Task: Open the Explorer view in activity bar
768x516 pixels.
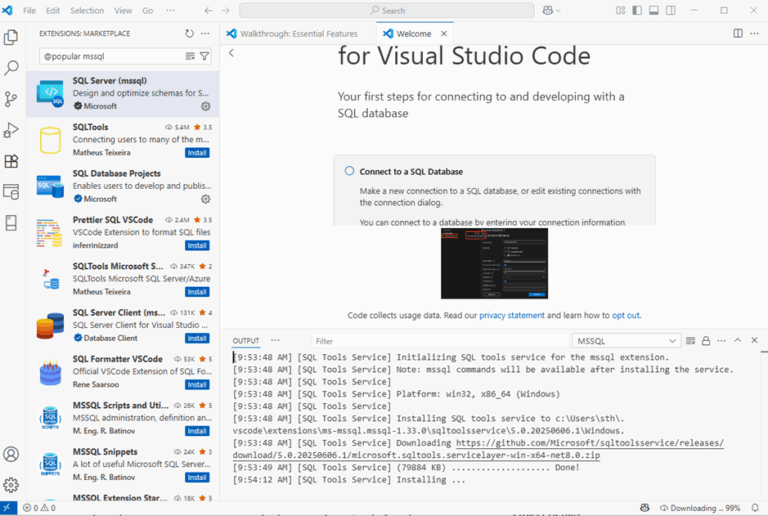Action: coord(11,37)
